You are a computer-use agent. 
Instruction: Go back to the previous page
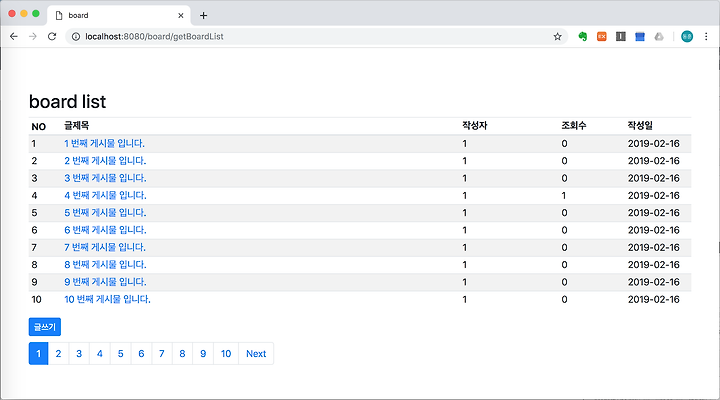14,36
